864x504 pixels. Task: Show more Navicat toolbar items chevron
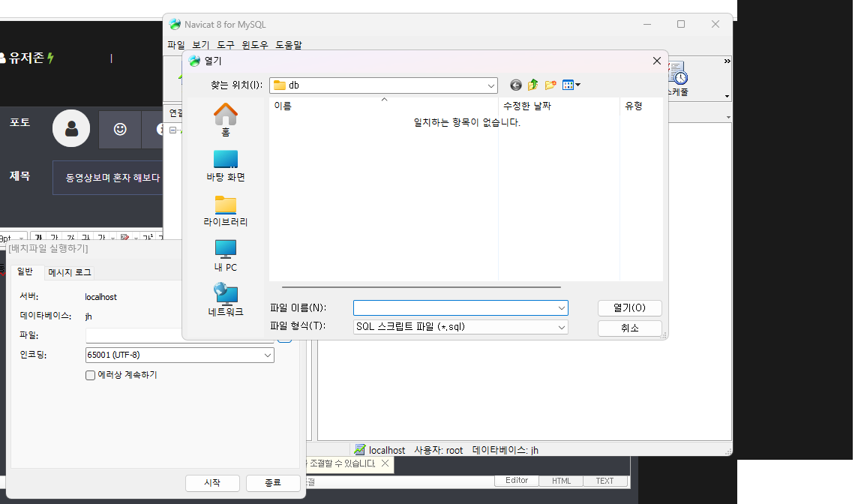click(727, 61)
